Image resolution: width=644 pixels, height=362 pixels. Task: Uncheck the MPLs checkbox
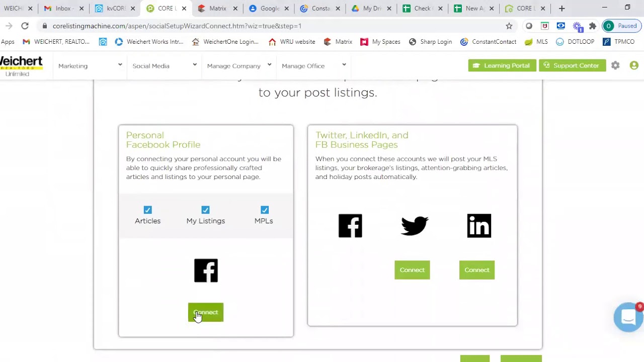point(265,210)
